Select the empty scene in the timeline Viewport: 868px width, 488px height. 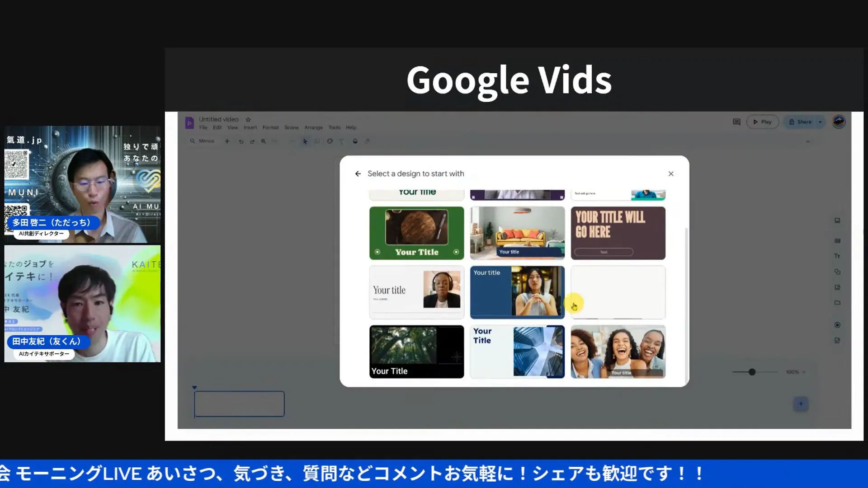tap(239, 404)
